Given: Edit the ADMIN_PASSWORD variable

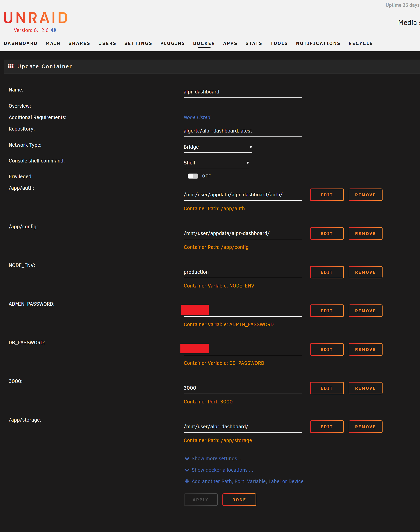Looking at the screenshot, I should [327, 311].
